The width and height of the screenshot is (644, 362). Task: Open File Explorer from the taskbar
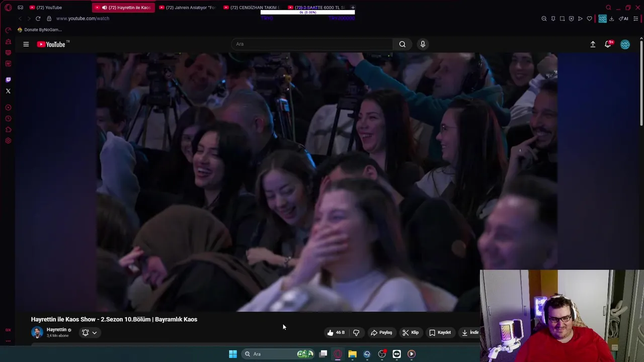[x=352, y=354]
